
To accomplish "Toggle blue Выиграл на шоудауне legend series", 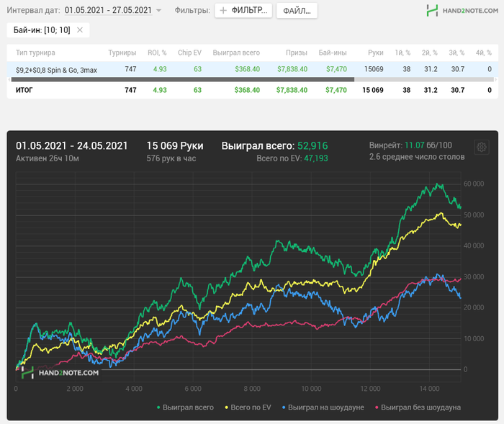I will (x=323, y=407).
